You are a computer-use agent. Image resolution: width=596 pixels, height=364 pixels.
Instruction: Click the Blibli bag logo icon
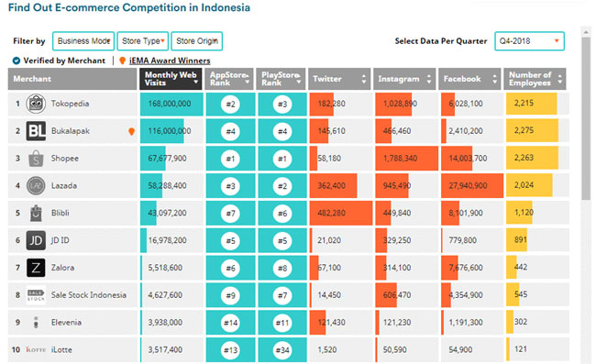pos(36,213)
